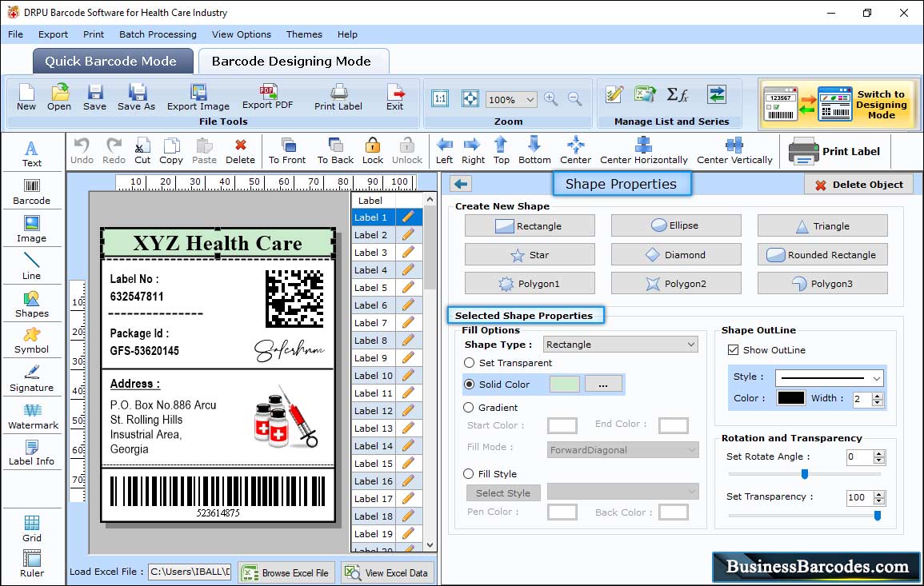Open the Shapes tool in sidebar
Image resolution: width=924 pixels, height=586 pixels.
[x=32, y=304]
